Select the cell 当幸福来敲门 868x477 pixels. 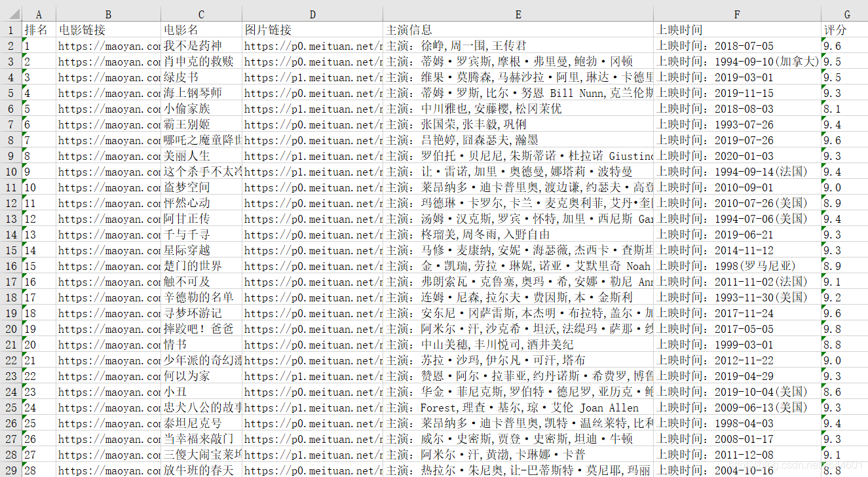click(x=201, y=439)
